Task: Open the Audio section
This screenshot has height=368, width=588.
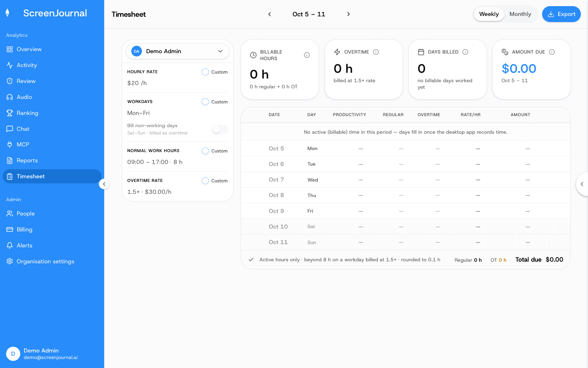Action: pos(52,97)
